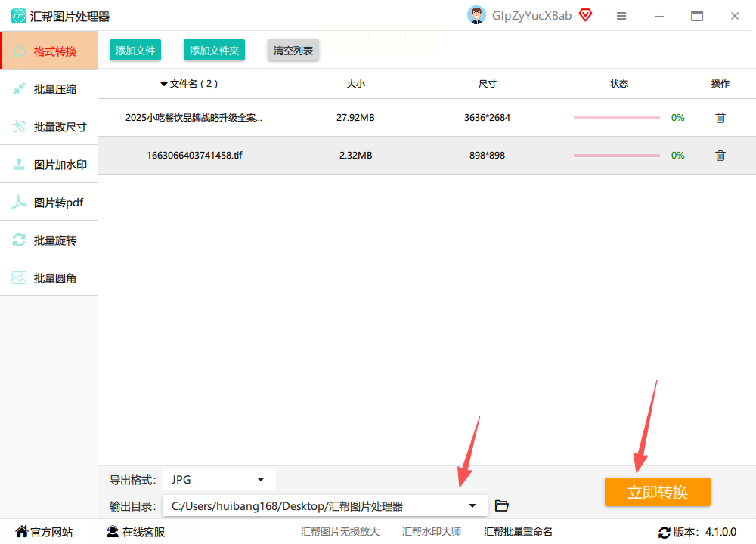Viewport: 756px width, 544px height.
Task: Remove 1663066403741458.tif using its trash icon
Action: (720, 156)
